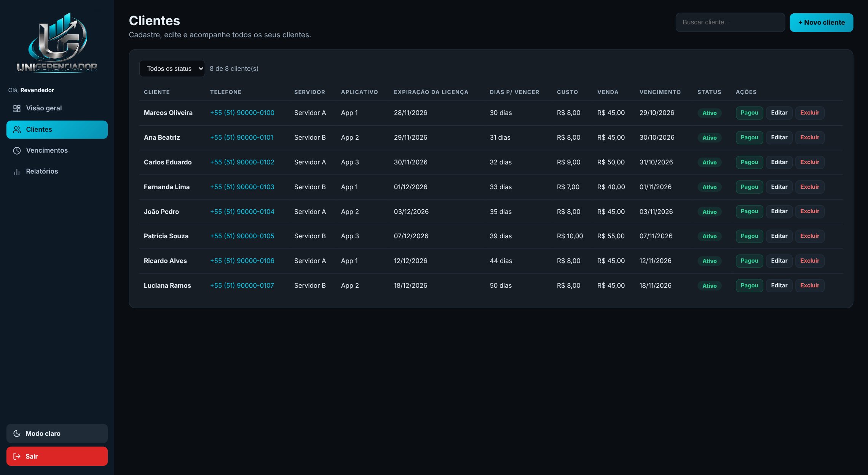
Task: Open the Relatórios section
Action: (x=57, y=172)
